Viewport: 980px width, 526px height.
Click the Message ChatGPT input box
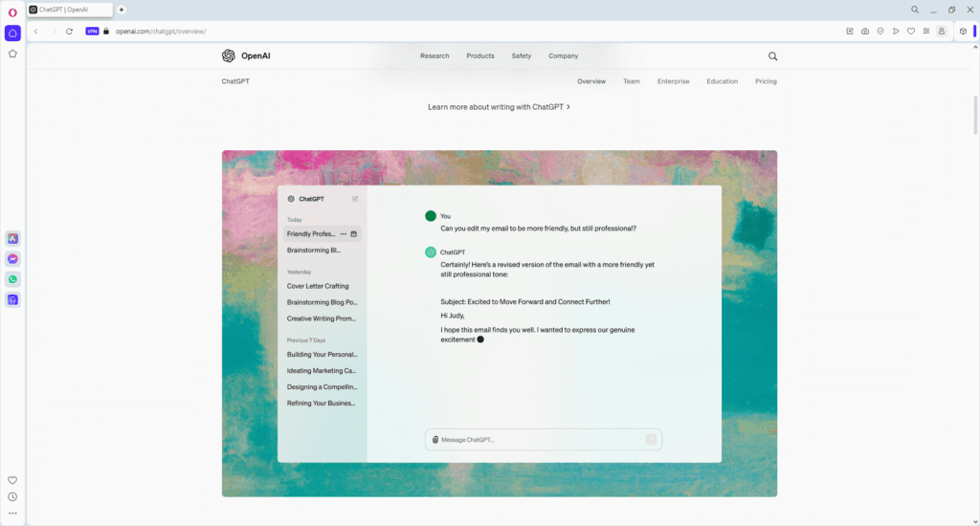(544, 440)
